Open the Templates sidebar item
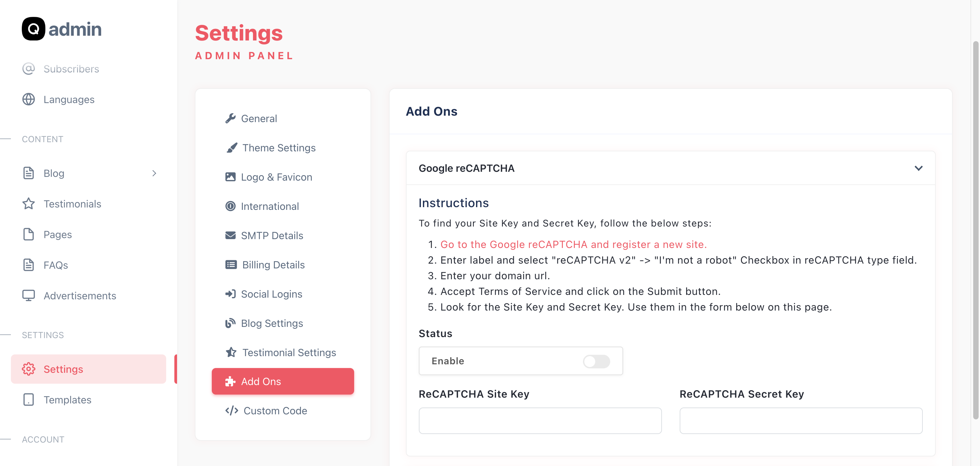The height and width of the screenshot is (466, 980). pos(67,399)
